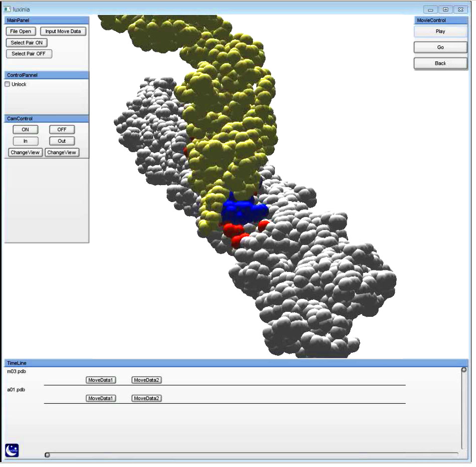Click the luxinia moon logo icon
476x467 pixels.
point(12,450)
